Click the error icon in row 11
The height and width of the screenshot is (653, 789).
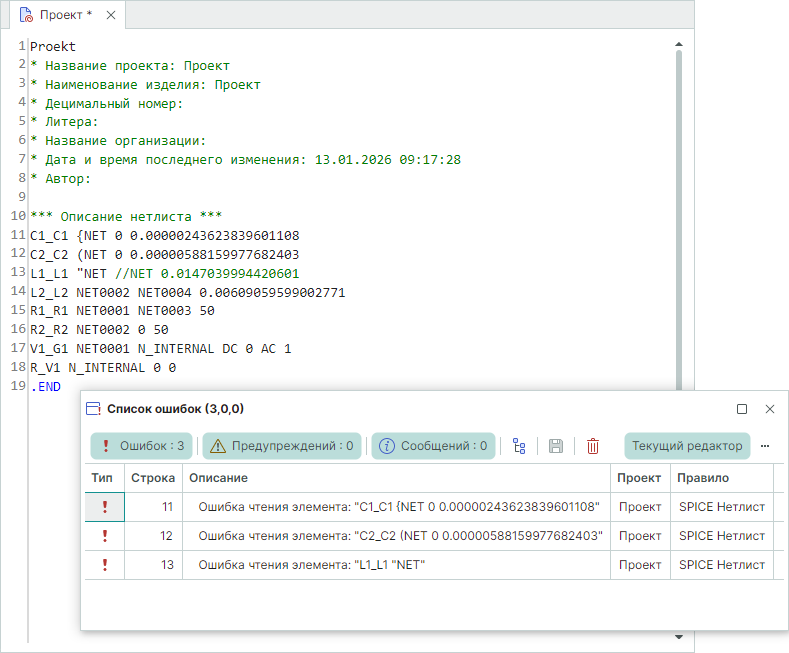point(104,507)
